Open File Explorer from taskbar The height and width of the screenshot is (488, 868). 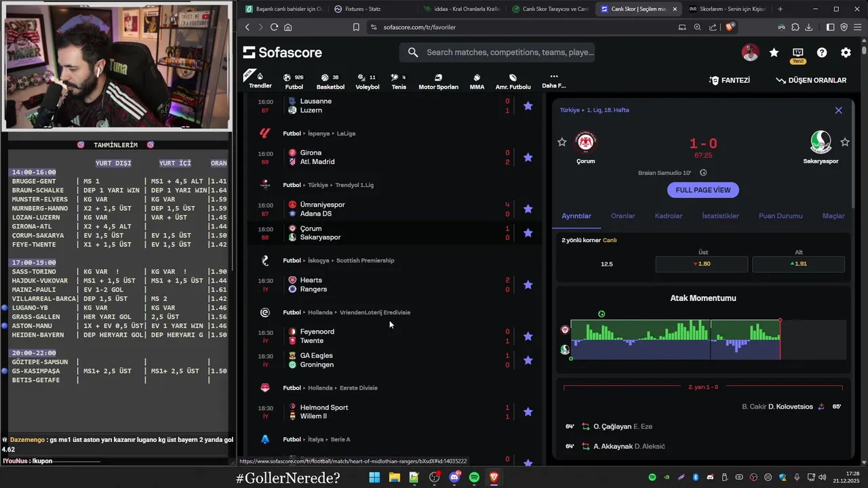(394, 478)
